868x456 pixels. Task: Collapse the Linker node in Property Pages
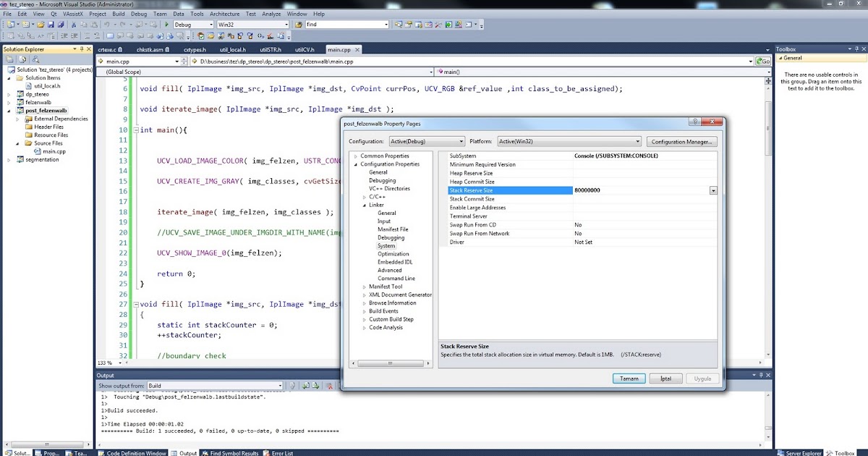tap(365, 205)
